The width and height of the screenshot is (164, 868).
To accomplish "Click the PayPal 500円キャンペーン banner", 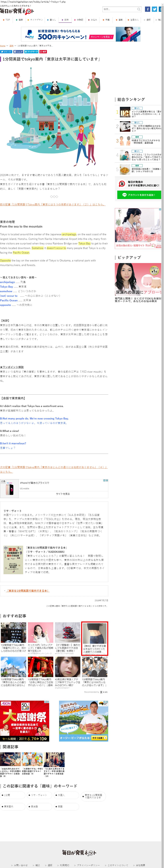I will click(81, 34).
